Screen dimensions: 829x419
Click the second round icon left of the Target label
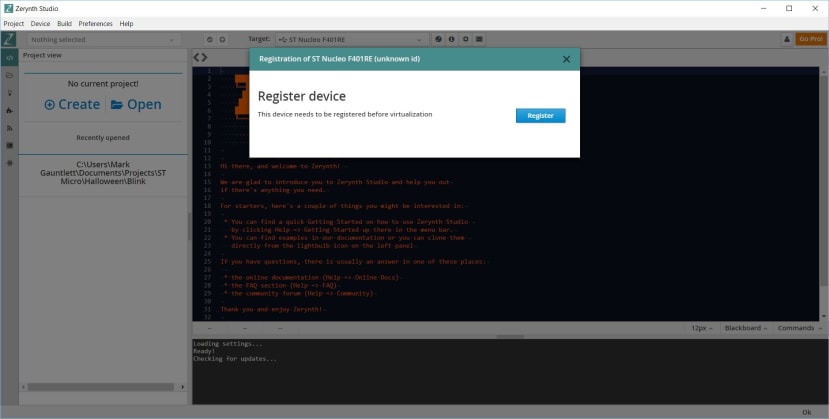[x=223, y=40]
